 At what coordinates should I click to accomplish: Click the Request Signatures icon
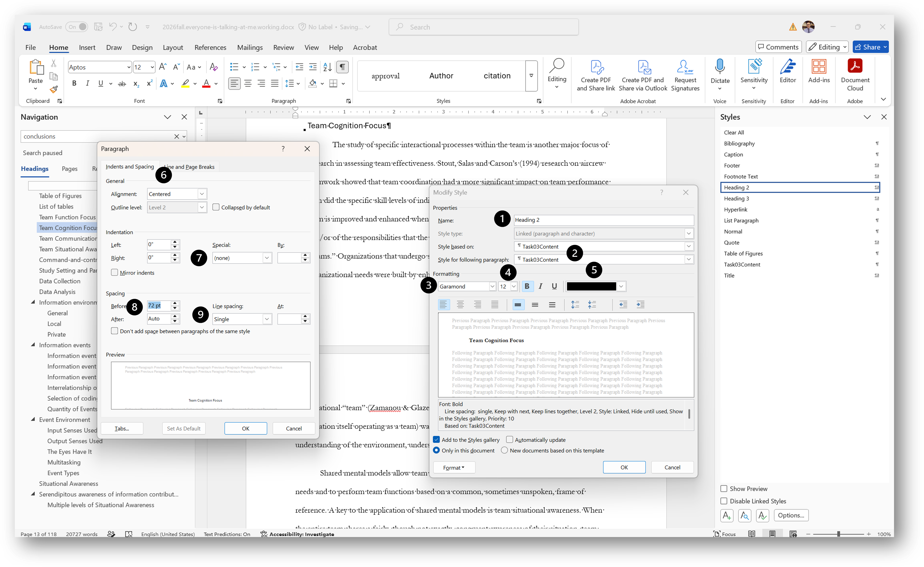[685, 75]
